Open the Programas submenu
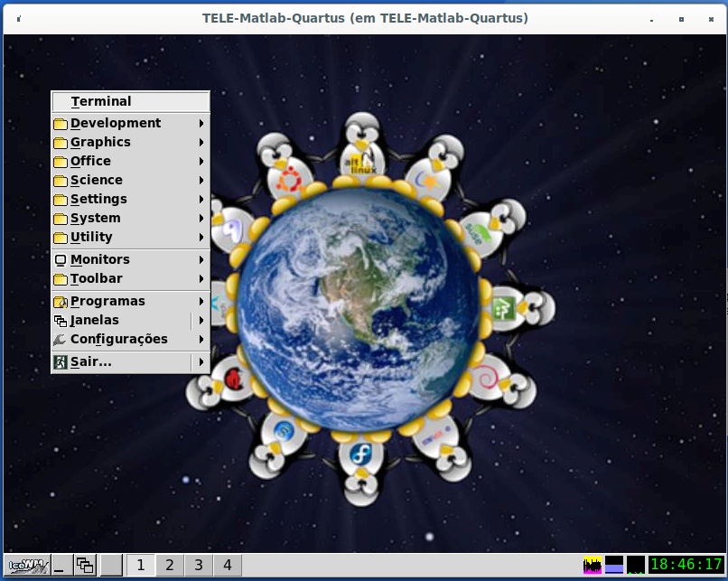The image size is (728, 581). (x=130, y=302)
